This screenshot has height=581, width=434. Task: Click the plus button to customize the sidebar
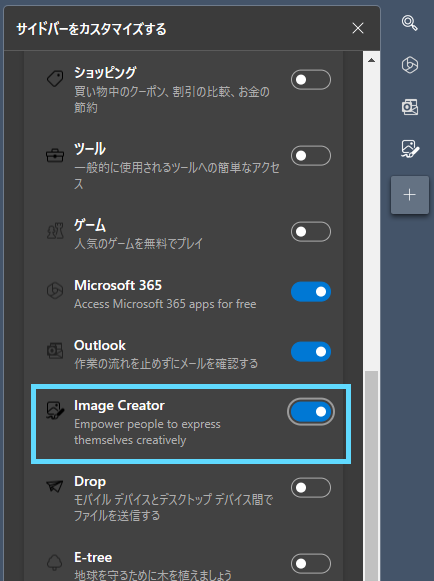(410, 195)
